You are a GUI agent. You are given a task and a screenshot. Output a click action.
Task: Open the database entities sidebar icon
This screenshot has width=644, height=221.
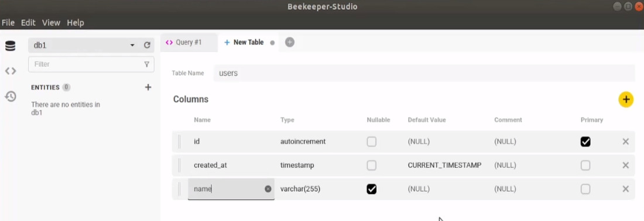11,46
